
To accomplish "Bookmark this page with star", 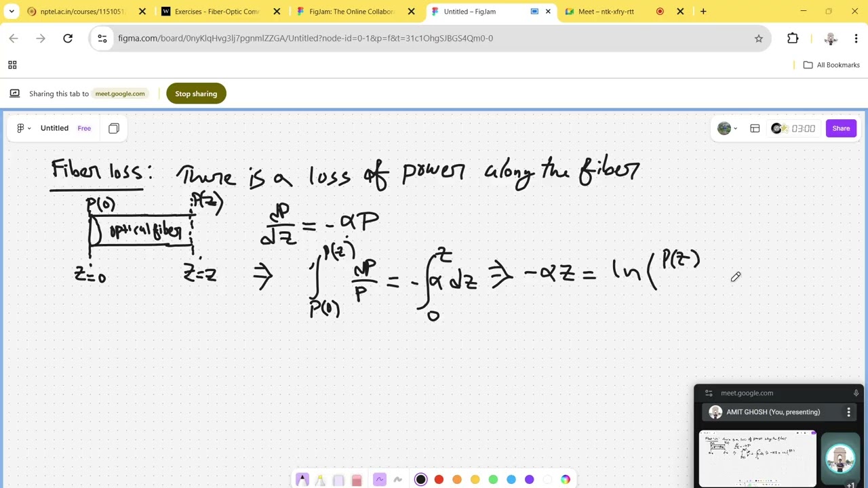I will (759, 39).
